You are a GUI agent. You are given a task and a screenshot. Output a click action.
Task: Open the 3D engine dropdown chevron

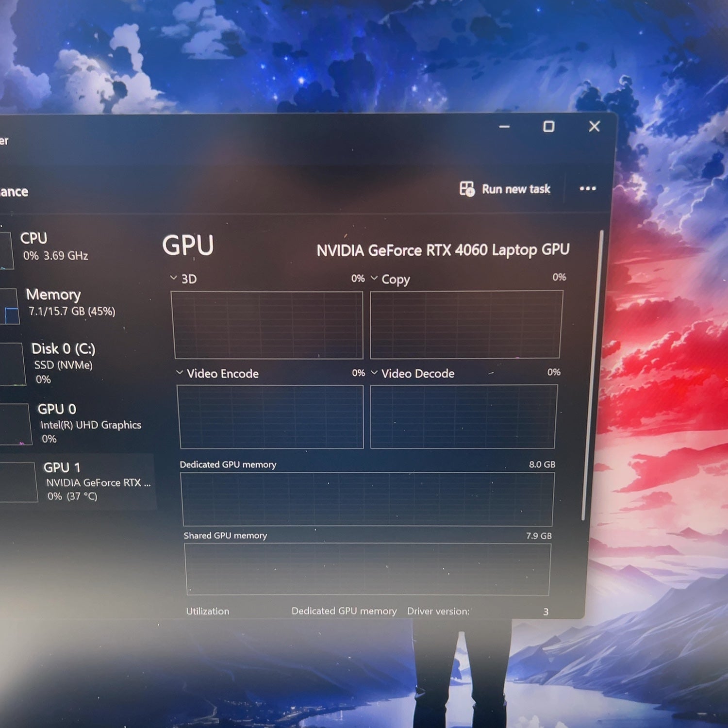(x=173, y=278)
